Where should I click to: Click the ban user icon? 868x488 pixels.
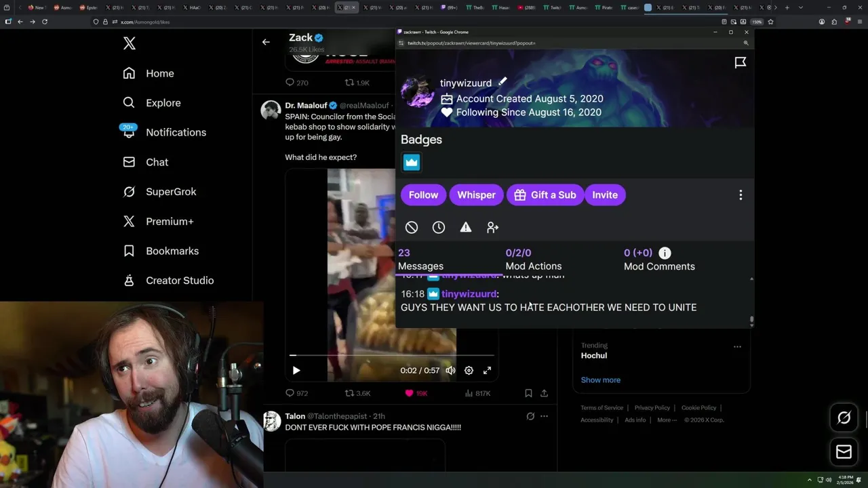[412, 228]
